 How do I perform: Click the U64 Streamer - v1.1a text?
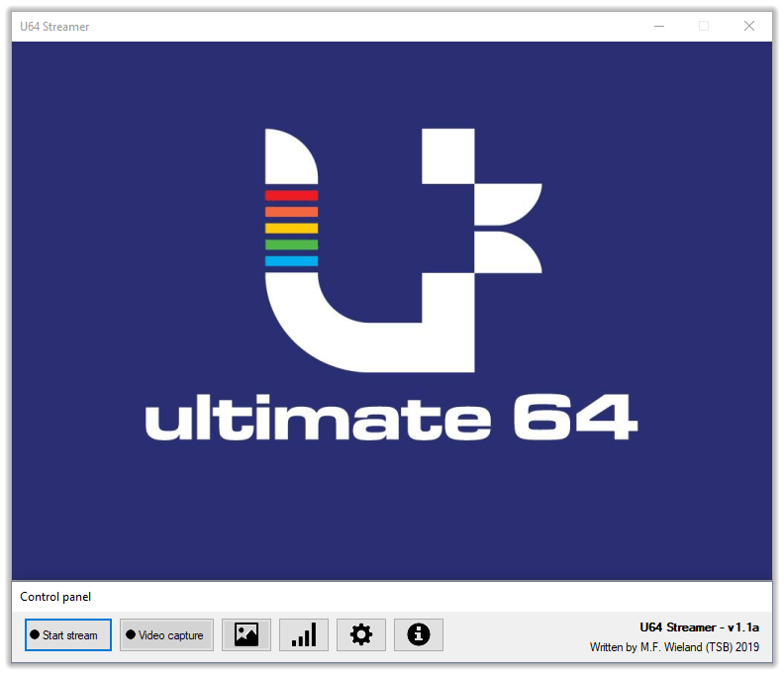point(700,627)
